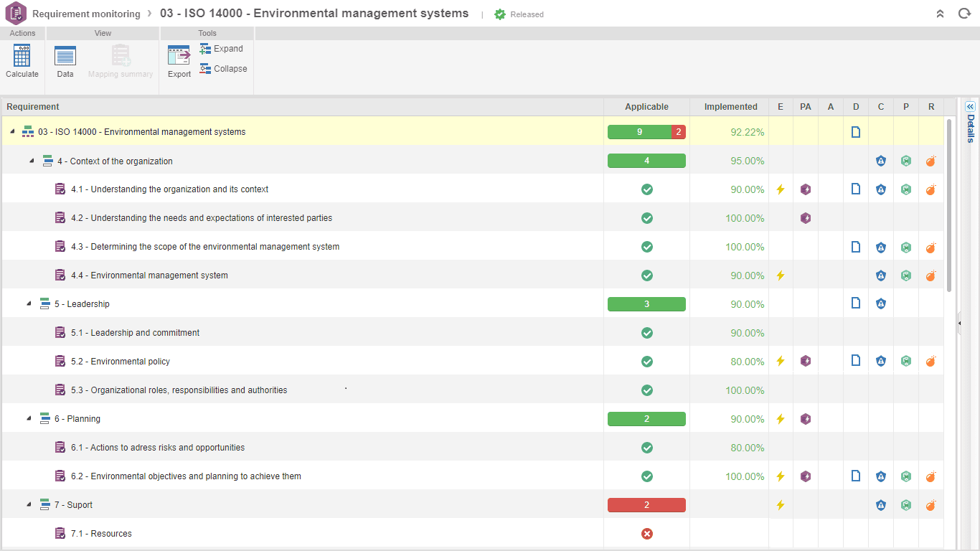The width and height of the screenshot is (980, 551).
Task: Click the Export tool icon
Action: tap(179, 56)
